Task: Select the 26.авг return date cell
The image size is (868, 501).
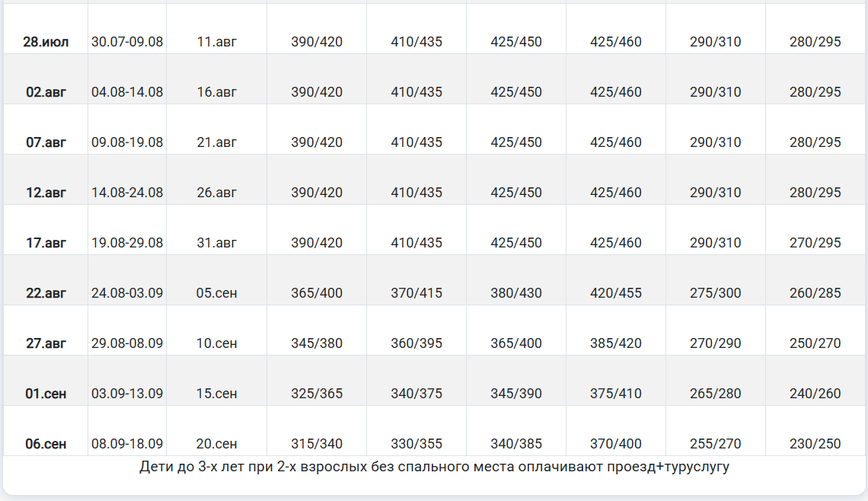Action: click(x=217, y=193)
